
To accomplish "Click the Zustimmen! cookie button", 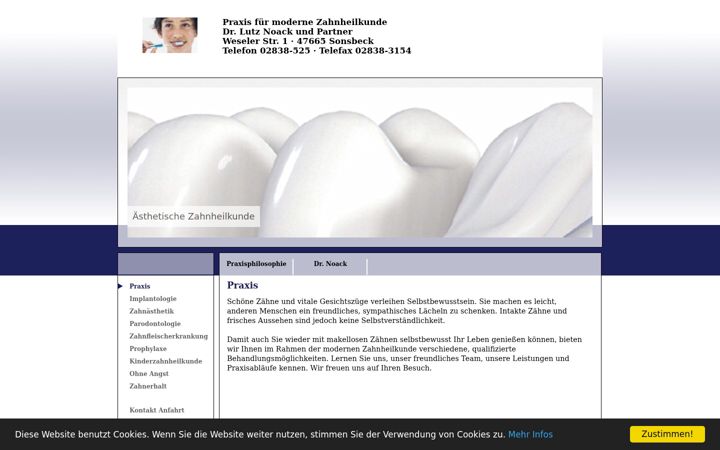I will [667, 434].
